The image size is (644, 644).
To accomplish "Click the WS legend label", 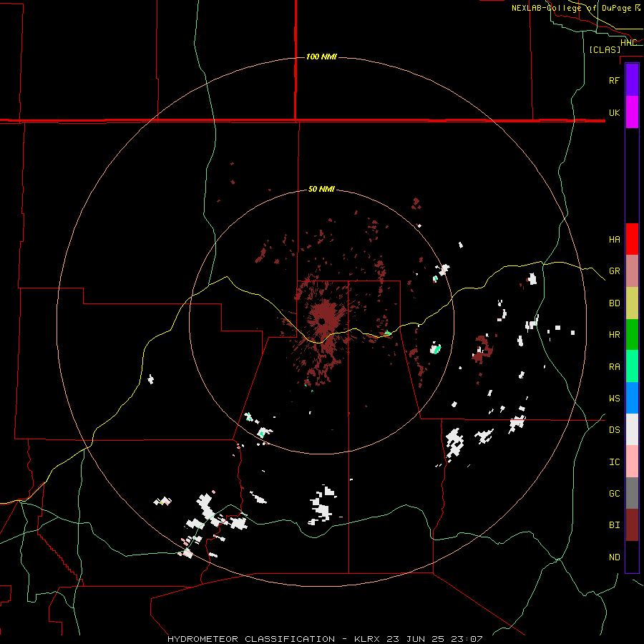I will (x=614, y=399).
